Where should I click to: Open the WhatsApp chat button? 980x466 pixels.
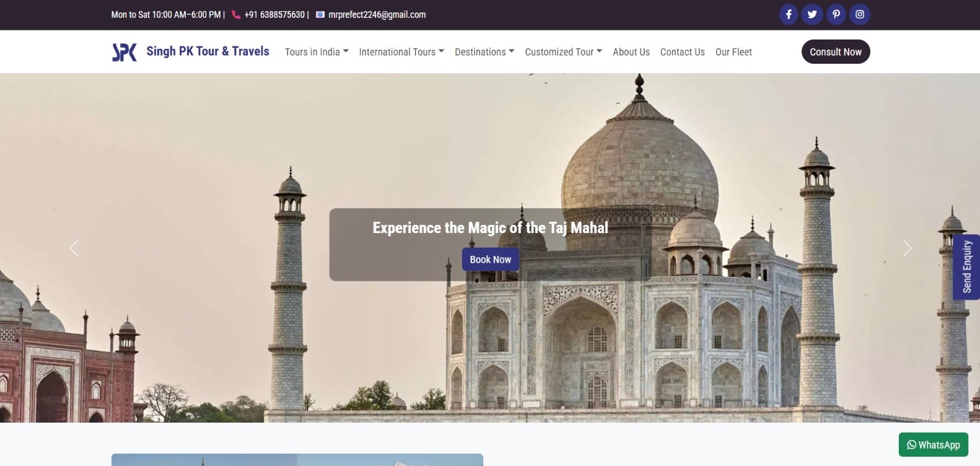pyautogui.click(x=934, y=445)
